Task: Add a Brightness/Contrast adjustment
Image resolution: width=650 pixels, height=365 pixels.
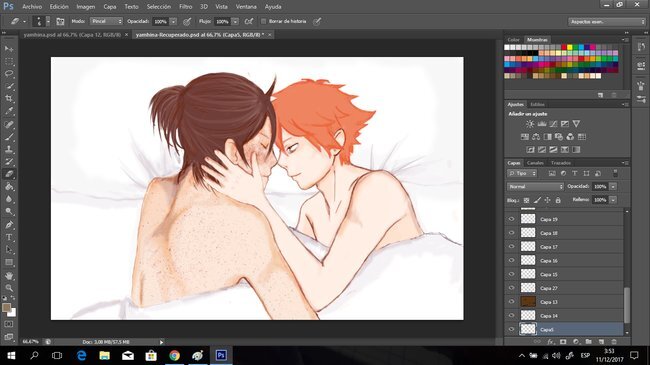Action: 530,124
